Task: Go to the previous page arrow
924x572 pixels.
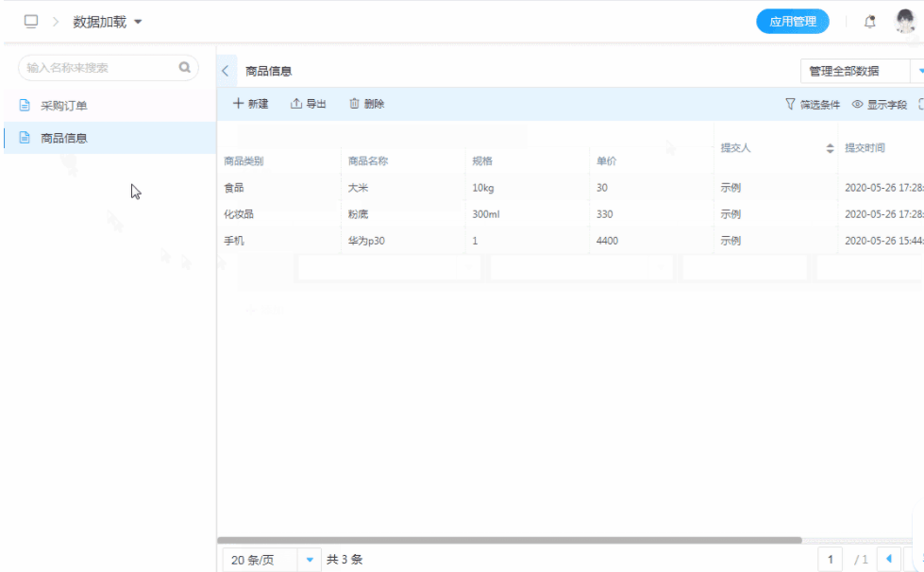Action: [887, 559]
